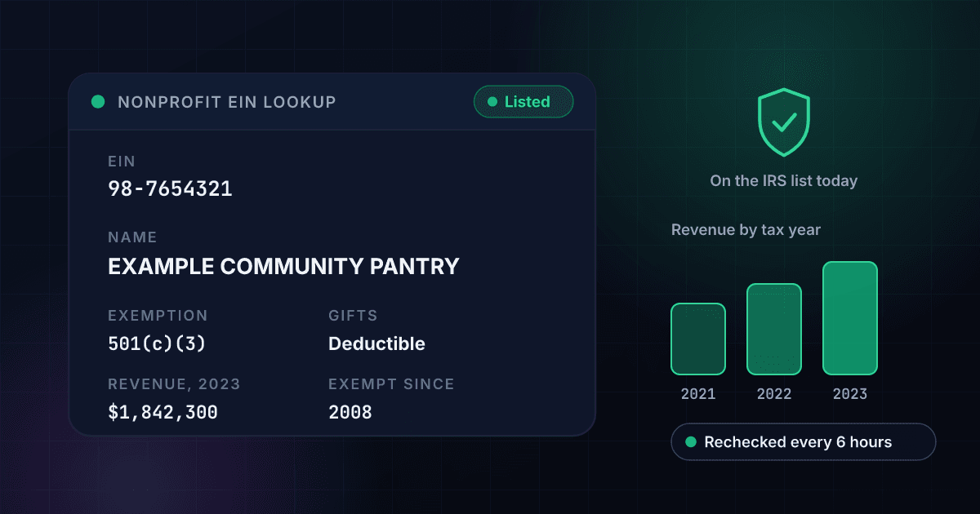980x514 pixels.
Task: Click the "Deductible" gifts value
Action: point(376,343)
